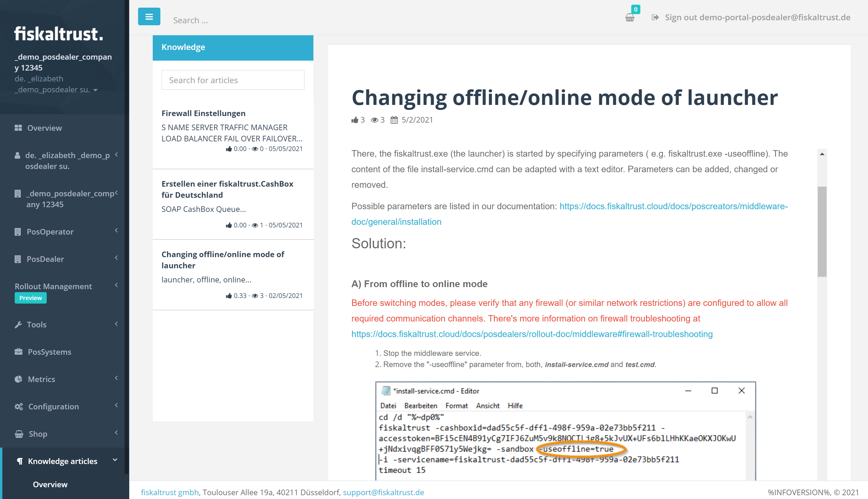Expand the Tools menu chevron

(x=116, y=324)
